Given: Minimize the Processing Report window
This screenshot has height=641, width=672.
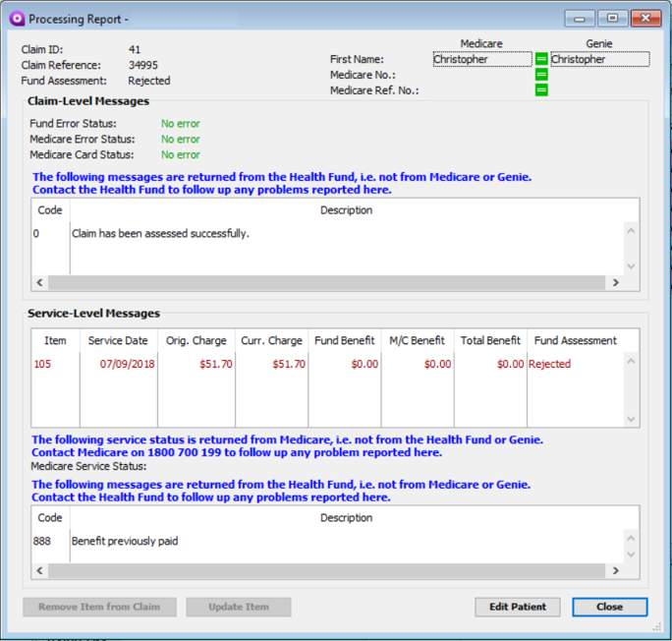Looking at the screenshot, I should [581, 19].
